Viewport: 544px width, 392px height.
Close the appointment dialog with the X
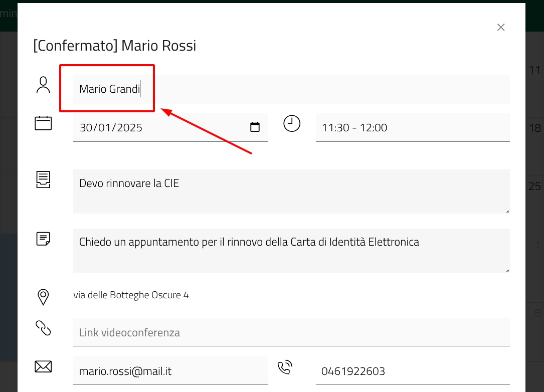point(500,27)
